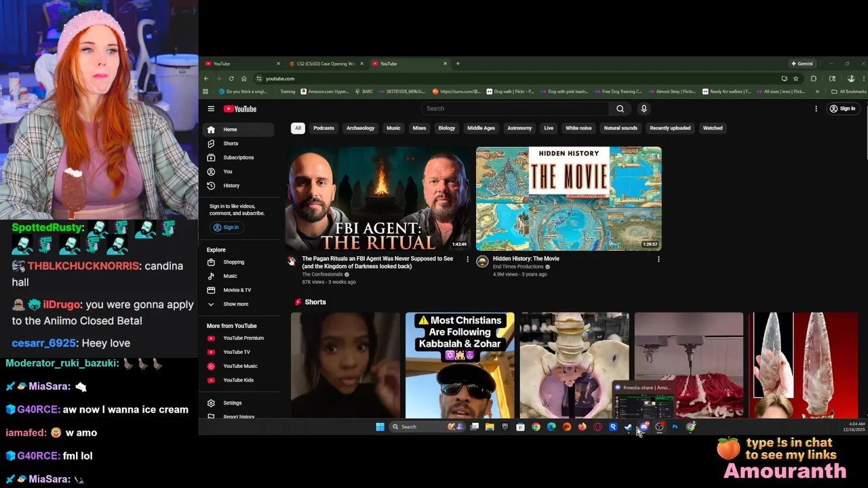Viewport: 868px width, 488px height.
Task: Open Hidden History: The Movie thumbnail
Action: 569,199
